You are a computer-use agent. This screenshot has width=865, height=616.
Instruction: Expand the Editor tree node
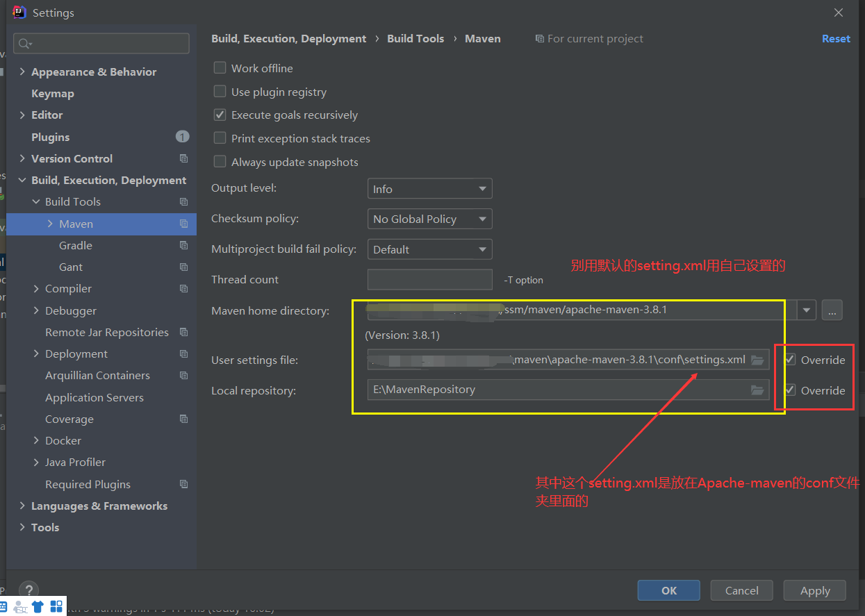pyautogui.click(x=22, y=115)
